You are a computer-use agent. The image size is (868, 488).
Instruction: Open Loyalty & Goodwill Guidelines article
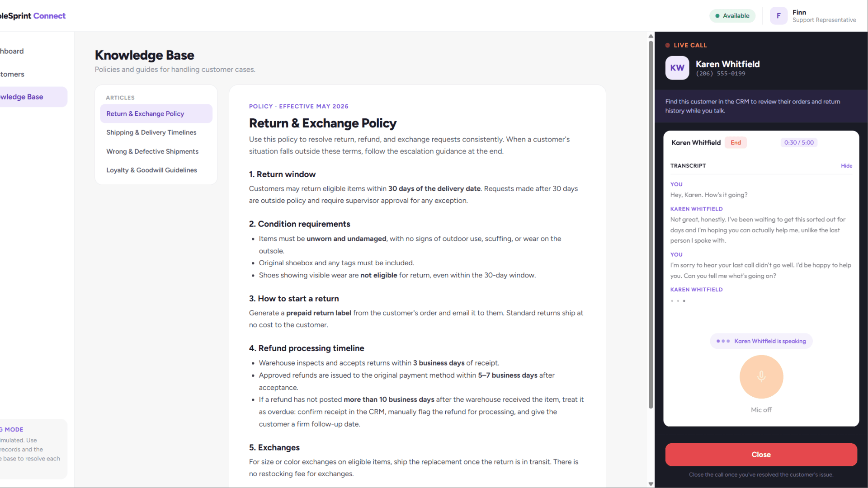click(x=156, y=170)
